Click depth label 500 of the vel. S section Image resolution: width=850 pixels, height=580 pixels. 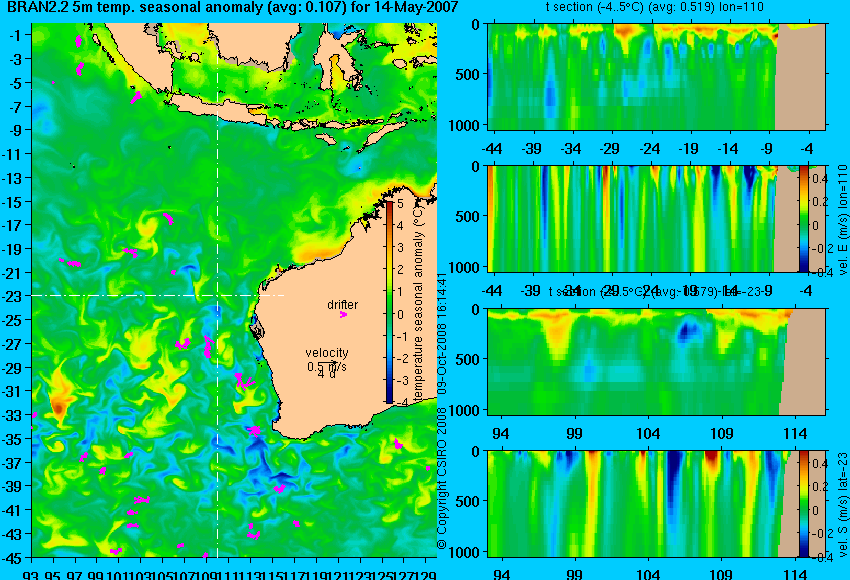click(468, 501)
